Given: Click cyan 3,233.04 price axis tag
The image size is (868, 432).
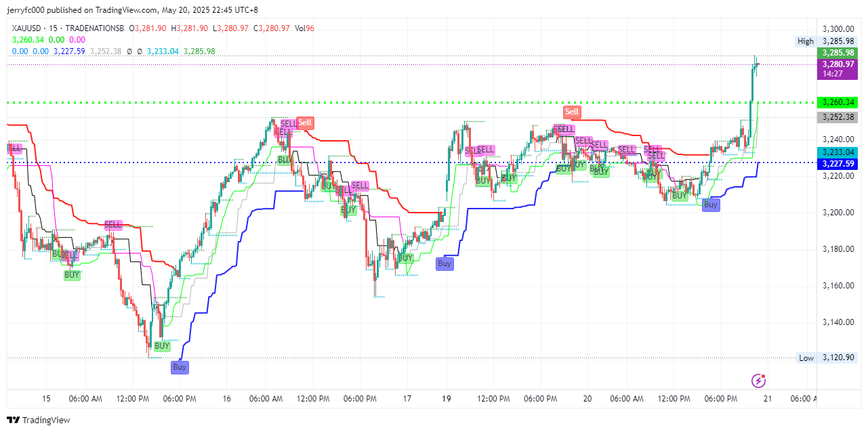Looking at the screenshot, I should click(x=838, y=153).
